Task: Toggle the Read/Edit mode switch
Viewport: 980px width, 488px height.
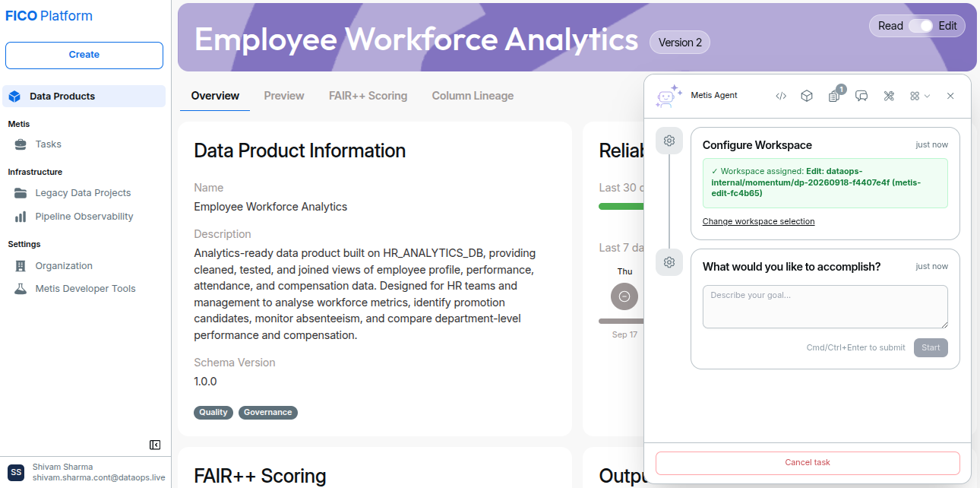Action: (921, 26)
